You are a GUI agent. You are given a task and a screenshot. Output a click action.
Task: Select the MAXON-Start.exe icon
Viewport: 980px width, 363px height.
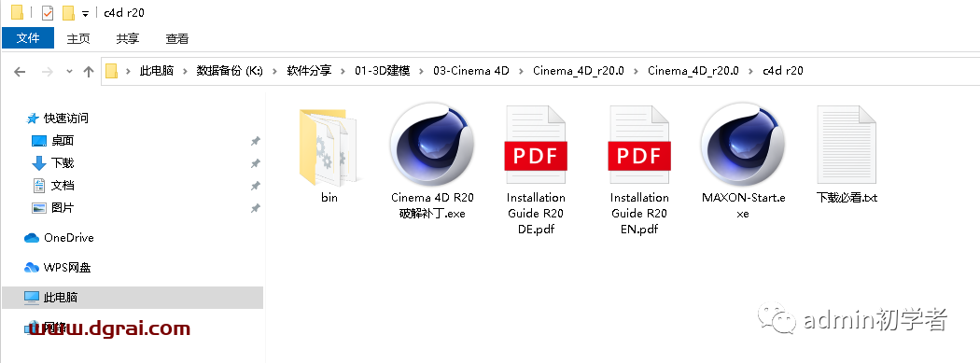point(743,145)
